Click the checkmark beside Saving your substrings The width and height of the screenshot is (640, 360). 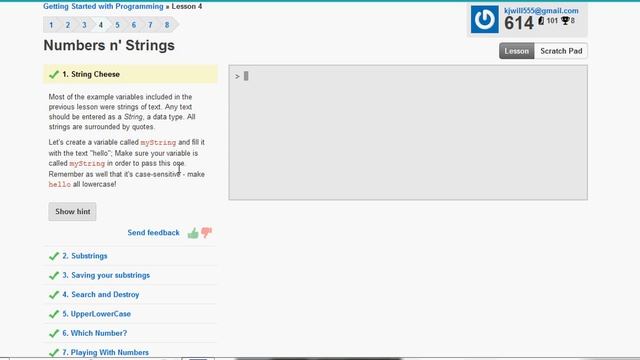tap(54, 276)
